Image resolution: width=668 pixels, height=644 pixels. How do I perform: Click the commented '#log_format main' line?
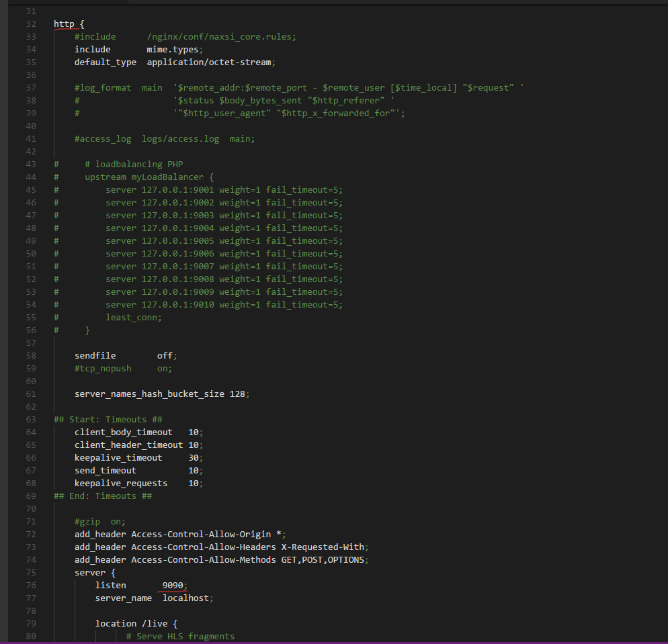[299, 88]
